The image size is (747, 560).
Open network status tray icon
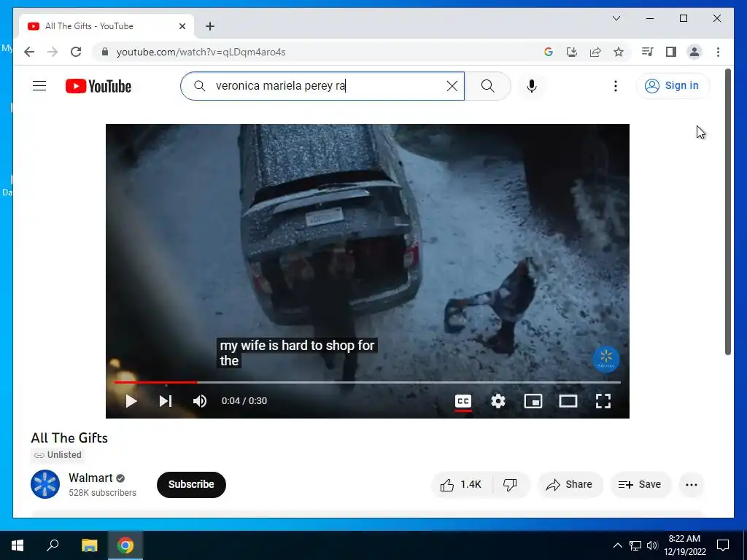[635, 545]
